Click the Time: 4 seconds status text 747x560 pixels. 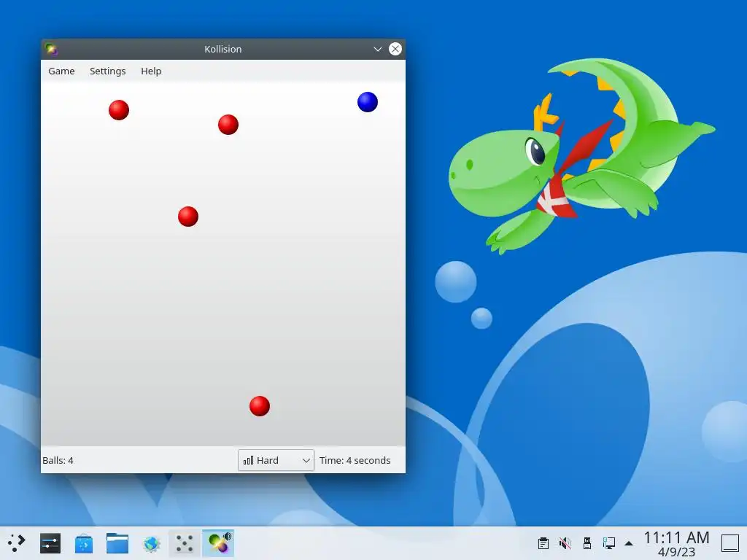point(355,461)
